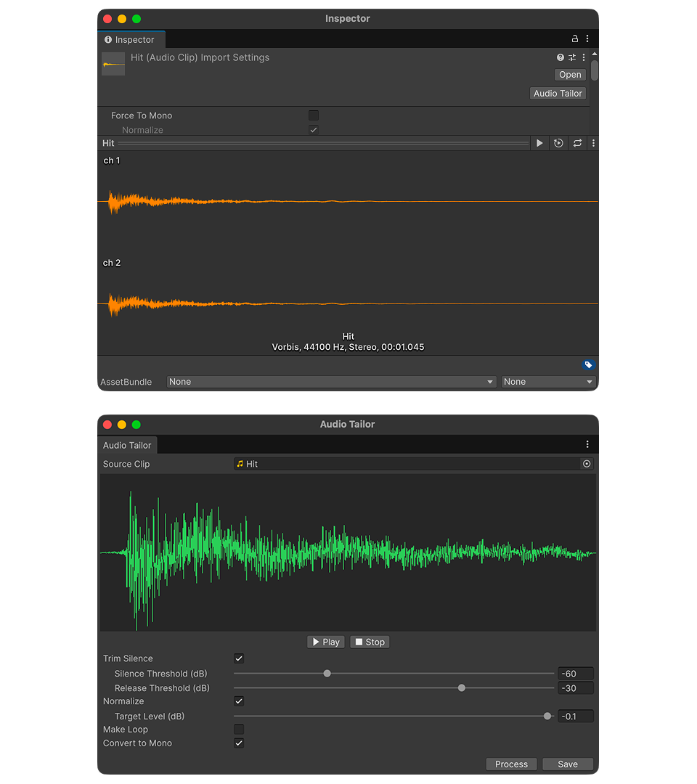This screenshot has width=697, height=784.
Task: Click the Process button
Action: pos(512,764)
